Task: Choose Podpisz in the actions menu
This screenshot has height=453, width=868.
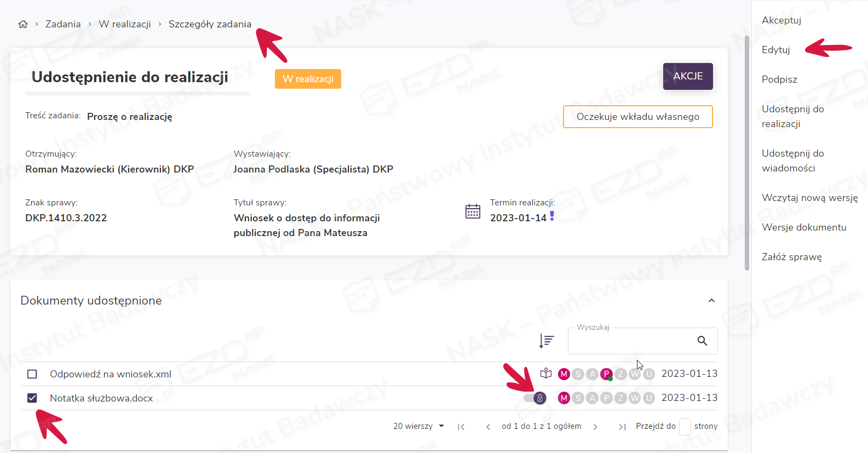Action: point(779,79)
